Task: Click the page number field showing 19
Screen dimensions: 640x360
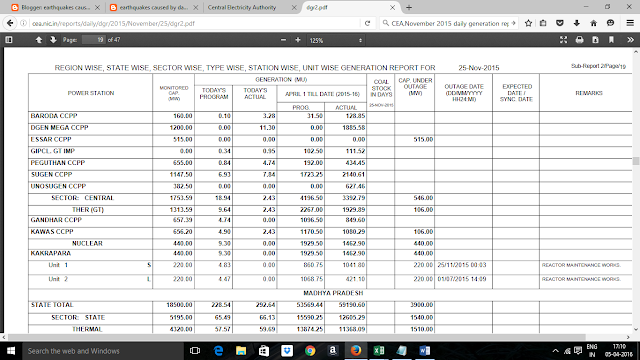Action: tap(94, 40)
